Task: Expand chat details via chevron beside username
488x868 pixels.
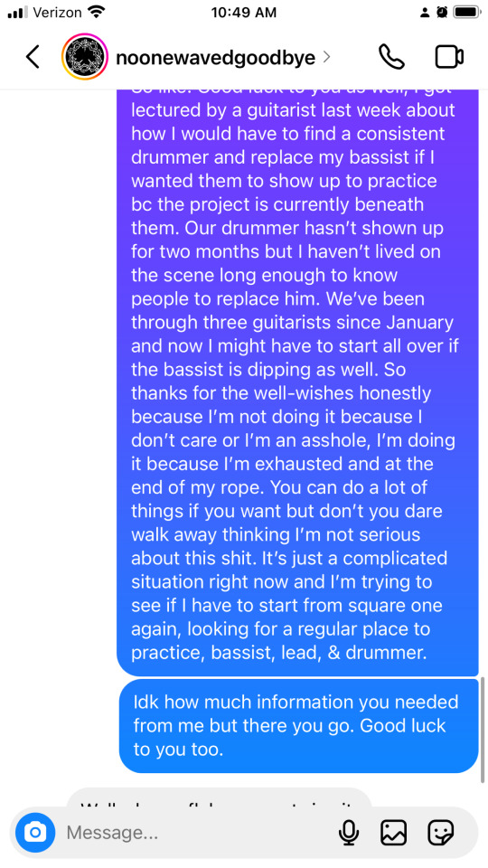Action: tap(326, 57)
